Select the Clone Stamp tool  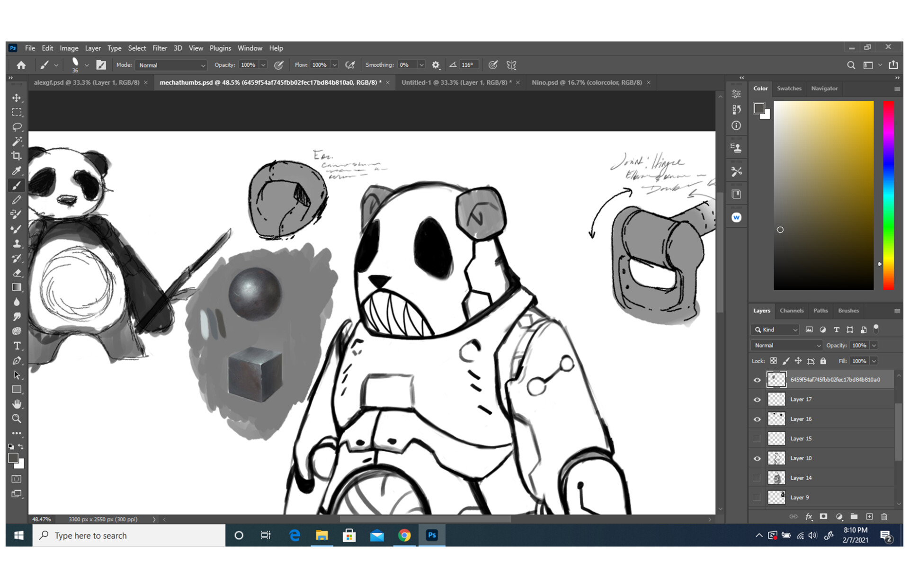coord(17,244)
